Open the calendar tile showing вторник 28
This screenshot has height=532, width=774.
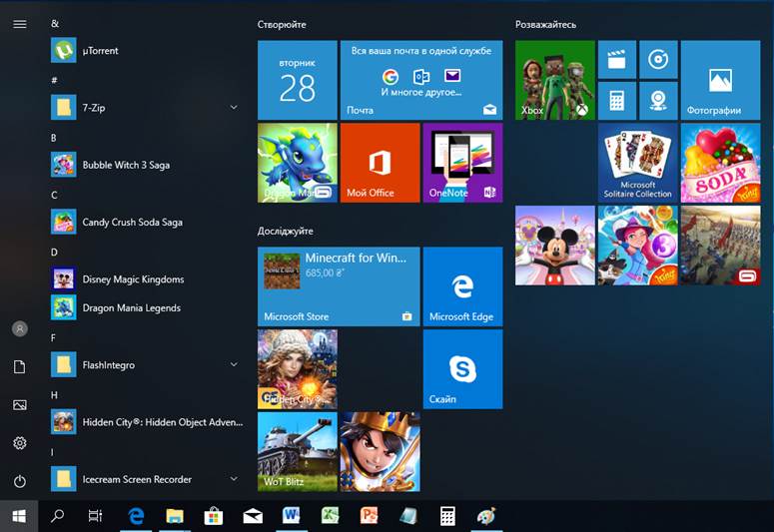pos(298,80)
